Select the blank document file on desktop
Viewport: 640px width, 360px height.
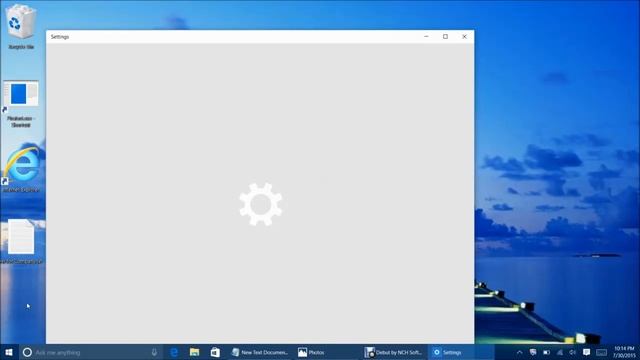coord(21,242)
